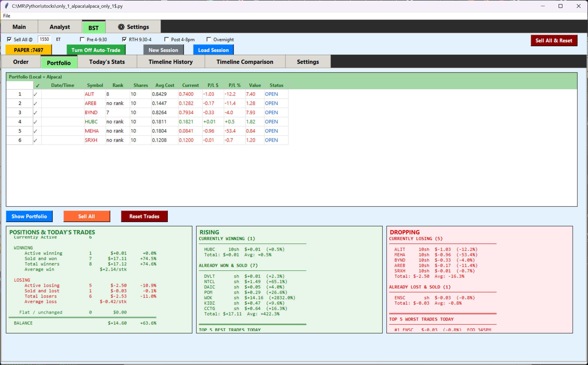Switch to Today's Stats tab
This screenshot has height=365, width=588.
(107, 62)
